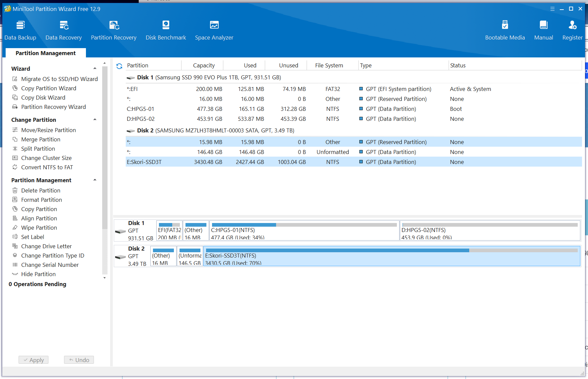
Task: Select the Disk 1 header row
Action: [x=354, y=77]
